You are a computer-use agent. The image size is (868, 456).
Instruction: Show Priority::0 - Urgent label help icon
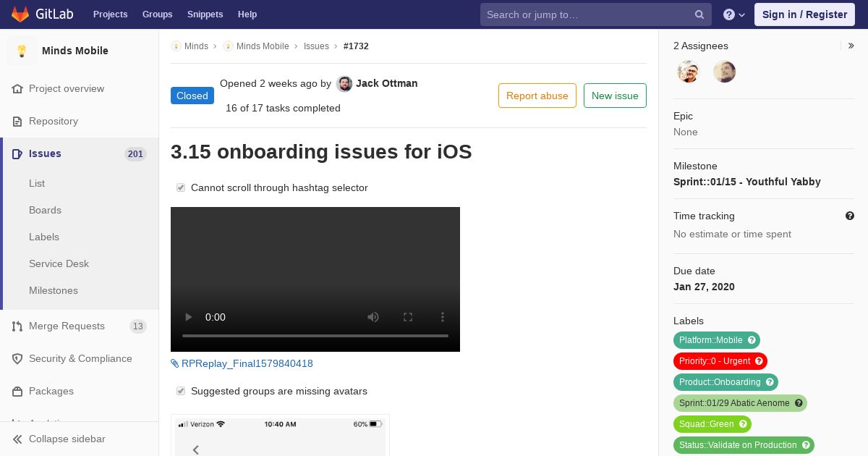click(x=759, y=361)
